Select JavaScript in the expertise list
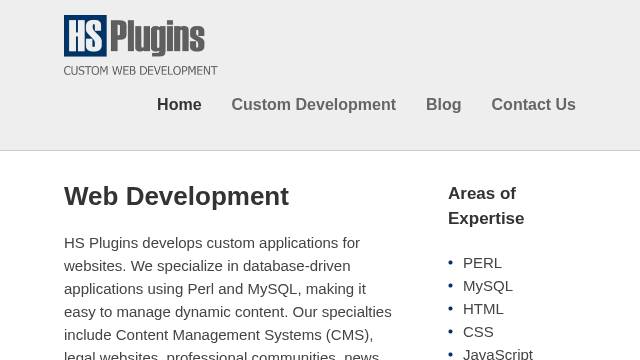Viewport: 640px width, 360px height. pyautogui.click(x=498, y=354)
